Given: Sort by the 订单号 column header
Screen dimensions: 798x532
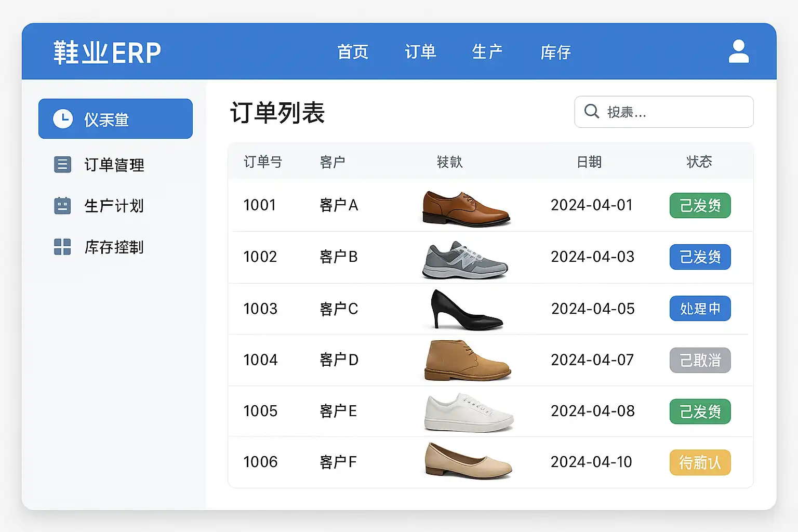Looking at the screenshot, I should coord(263,162).
